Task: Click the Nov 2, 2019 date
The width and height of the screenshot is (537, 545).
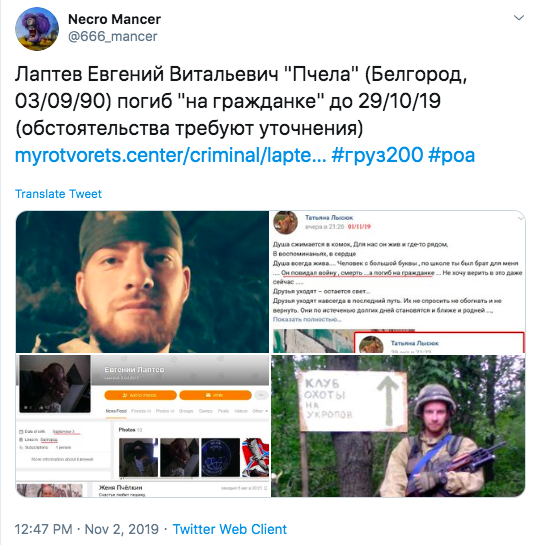Action: pos(122,529)
